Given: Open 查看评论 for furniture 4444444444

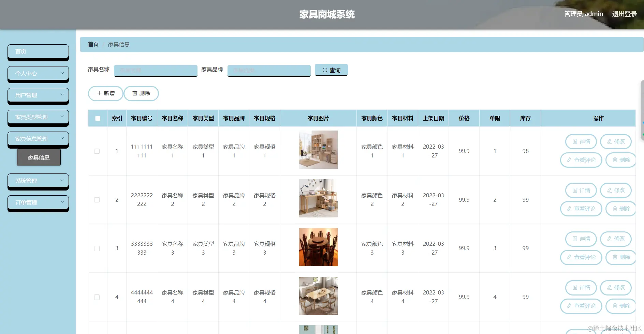Looking at the screenshot, I should 581,306.
